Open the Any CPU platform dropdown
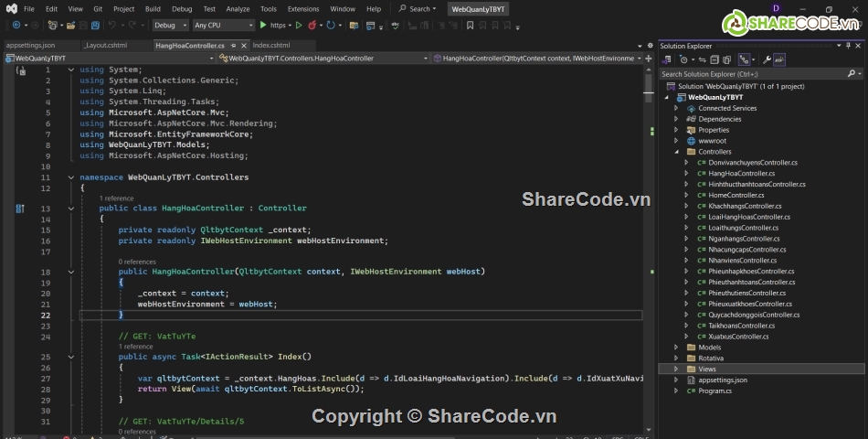 click(x=224, y=25)
